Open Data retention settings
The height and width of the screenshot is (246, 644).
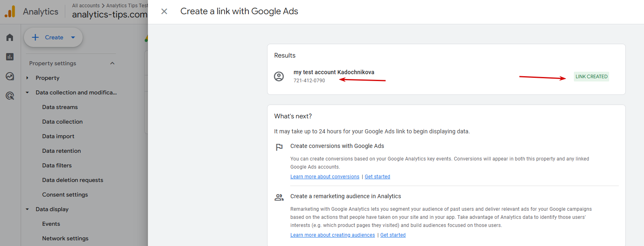point(62,151)
